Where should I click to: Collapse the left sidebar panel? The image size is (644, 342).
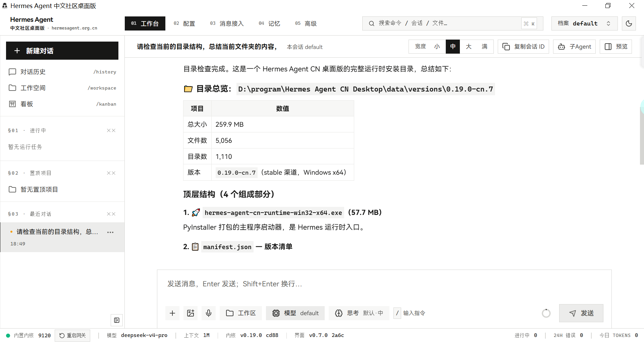click(x=117, y=320)
